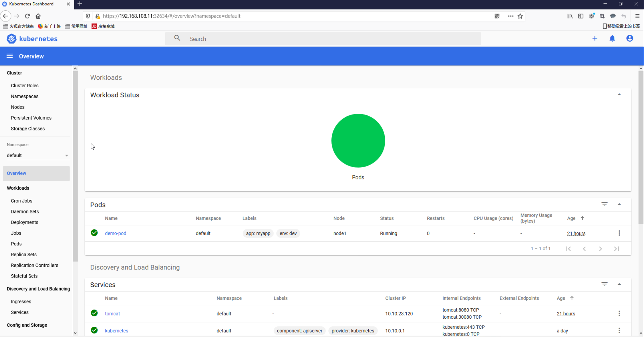644x337 pixels.
Task: Open Stateful Sets in sidebar
Action: 24,276
